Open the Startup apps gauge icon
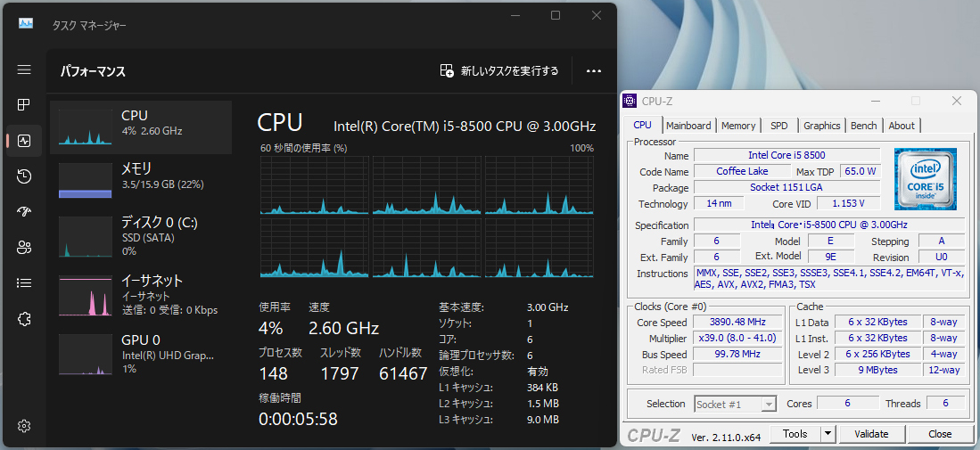The image size is (980, 450). click(24, 211)
